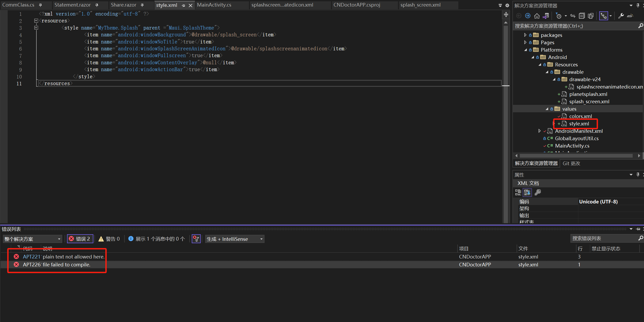Click Solution Explorer horizontal scrollbar right arrow
Screen dimensions: 644x322
[639, 156]
